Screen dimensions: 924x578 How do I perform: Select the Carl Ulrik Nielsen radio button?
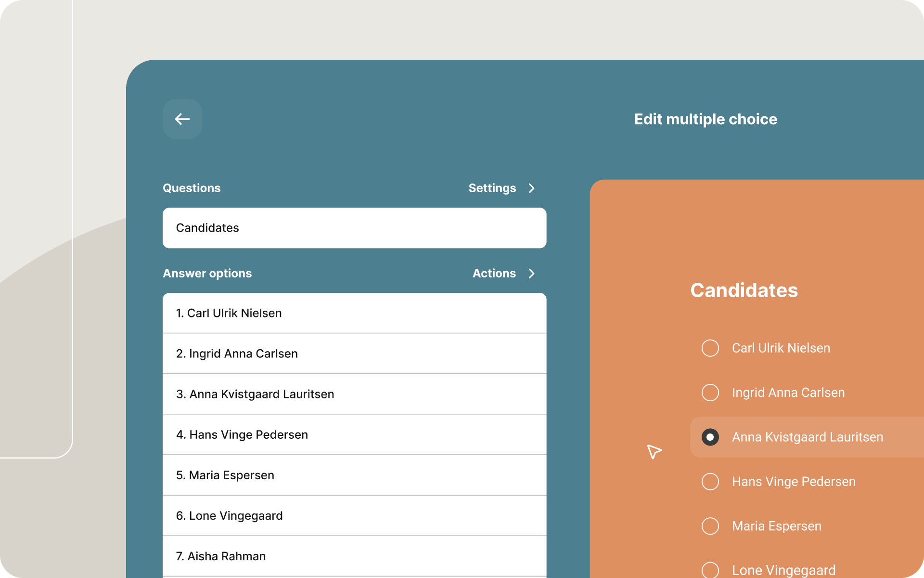pos(710,348)
